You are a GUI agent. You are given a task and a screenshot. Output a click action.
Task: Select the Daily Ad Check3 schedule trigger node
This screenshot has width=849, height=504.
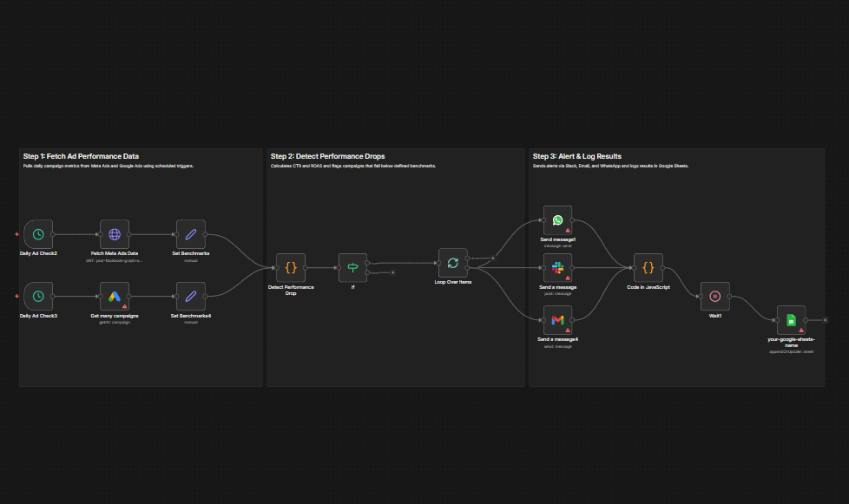38,296
